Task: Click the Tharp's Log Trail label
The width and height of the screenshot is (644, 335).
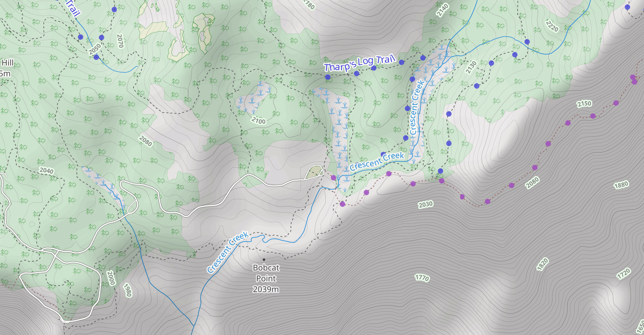Action: click(360, 63)
